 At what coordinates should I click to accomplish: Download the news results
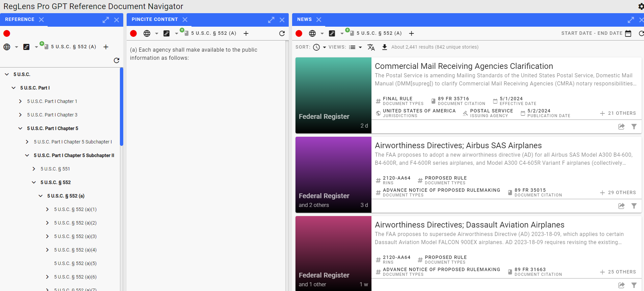(x=384, y=47)
